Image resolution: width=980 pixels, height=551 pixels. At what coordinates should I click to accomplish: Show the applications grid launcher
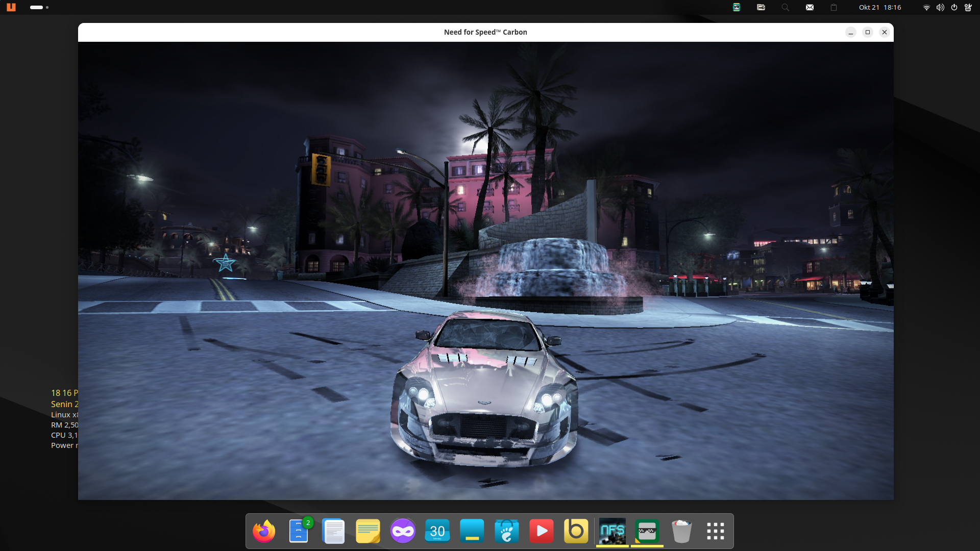(x=716, y=531)
